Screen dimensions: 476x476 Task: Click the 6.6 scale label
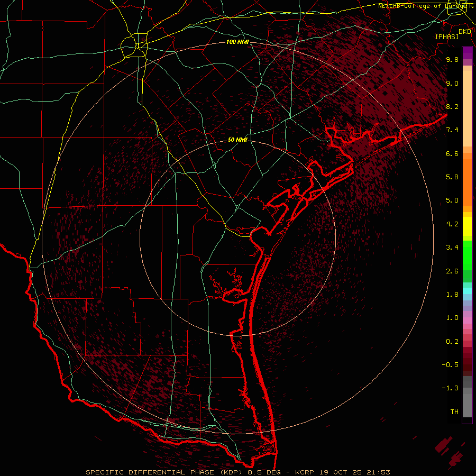(x=452, y=153)
